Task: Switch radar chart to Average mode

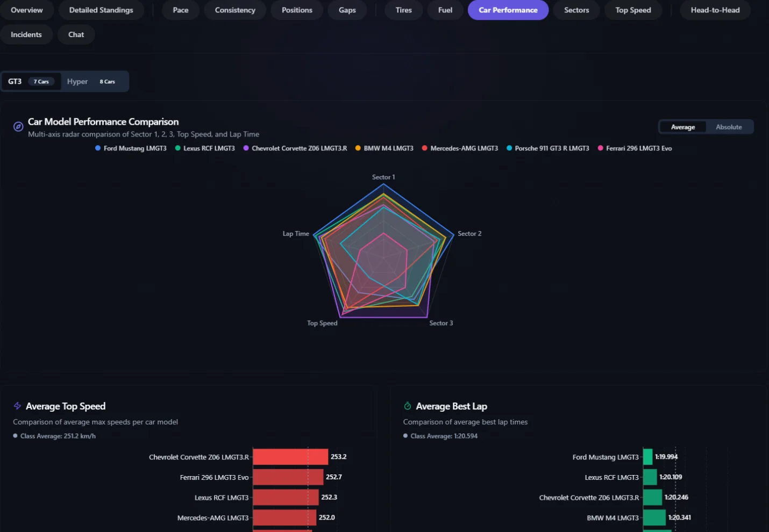Action: pos(683,127)
